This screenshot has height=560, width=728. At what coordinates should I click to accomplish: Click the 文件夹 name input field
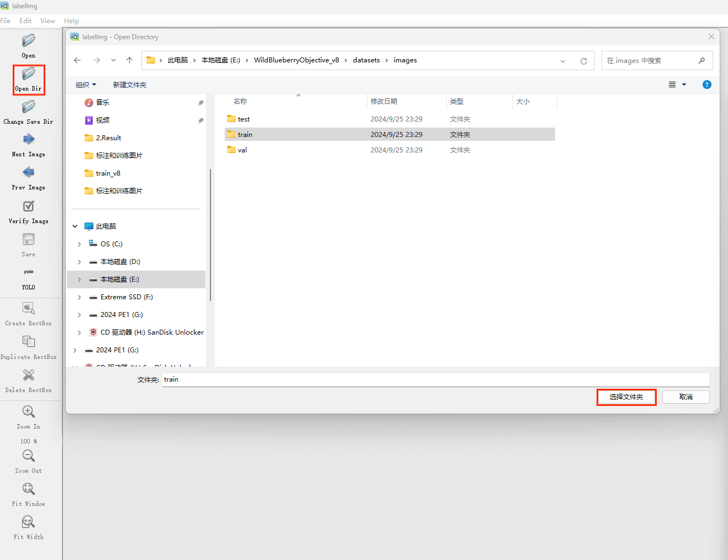tap(435, 379)
